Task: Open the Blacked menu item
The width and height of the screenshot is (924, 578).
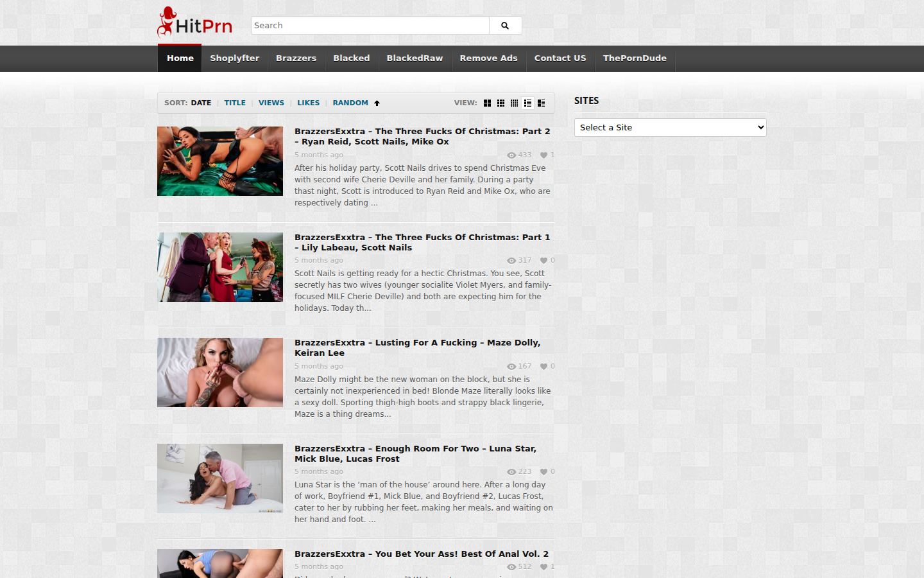Action: click(x=351, y=58)
